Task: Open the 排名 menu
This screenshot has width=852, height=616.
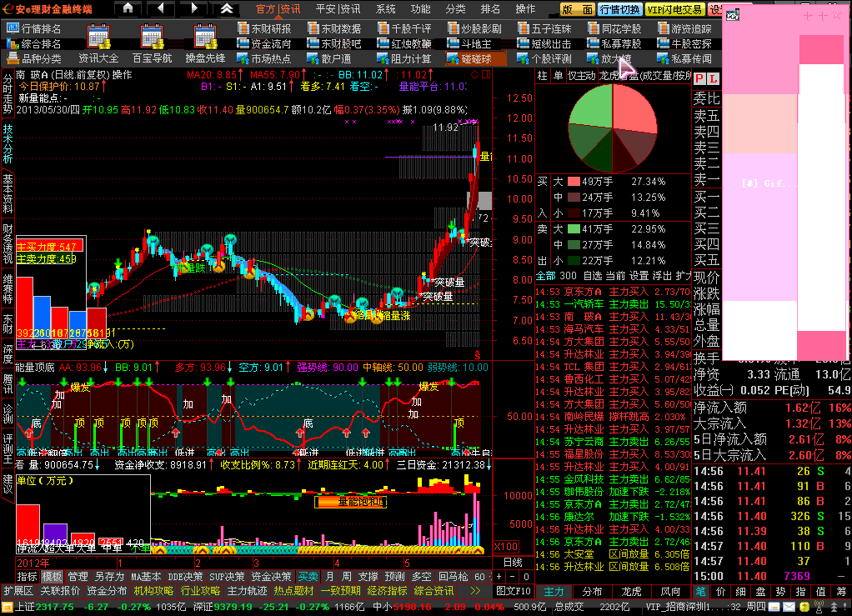Action: coord(490,8)
